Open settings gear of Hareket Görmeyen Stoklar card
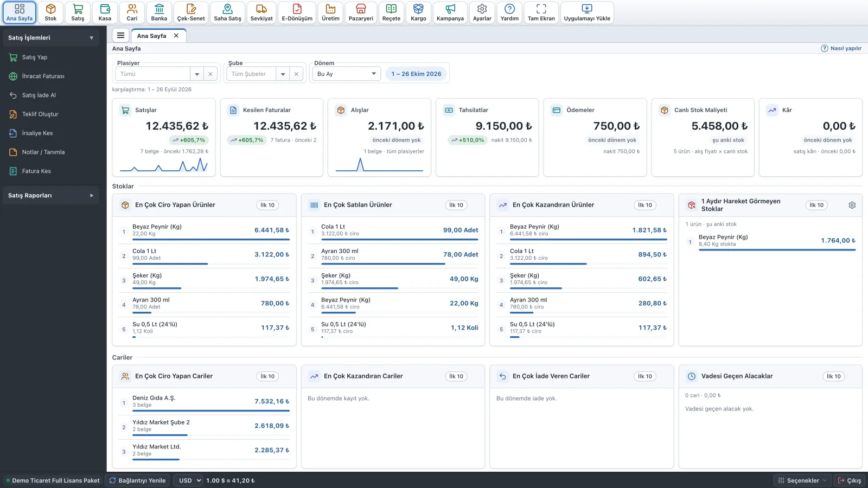Screen dimensions: 868x488 pyautogui.click(x=852, y=205)
